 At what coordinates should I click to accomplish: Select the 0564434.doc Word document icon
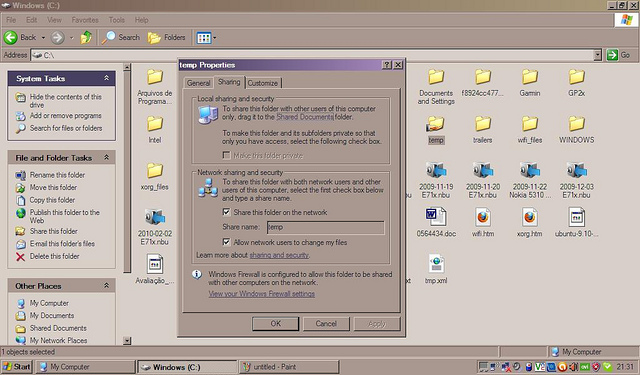click(436, 217)
